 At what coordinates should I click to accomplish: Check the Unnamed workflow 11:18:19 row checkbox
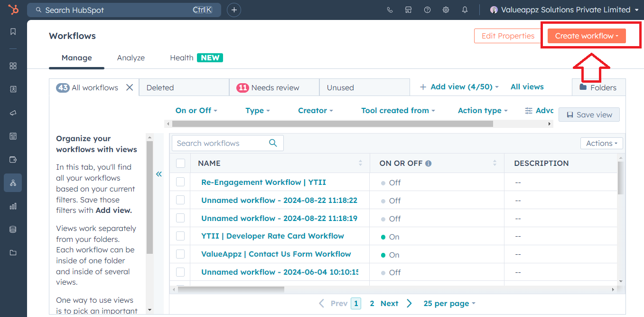pyautogui.click(x=180, y=218)
